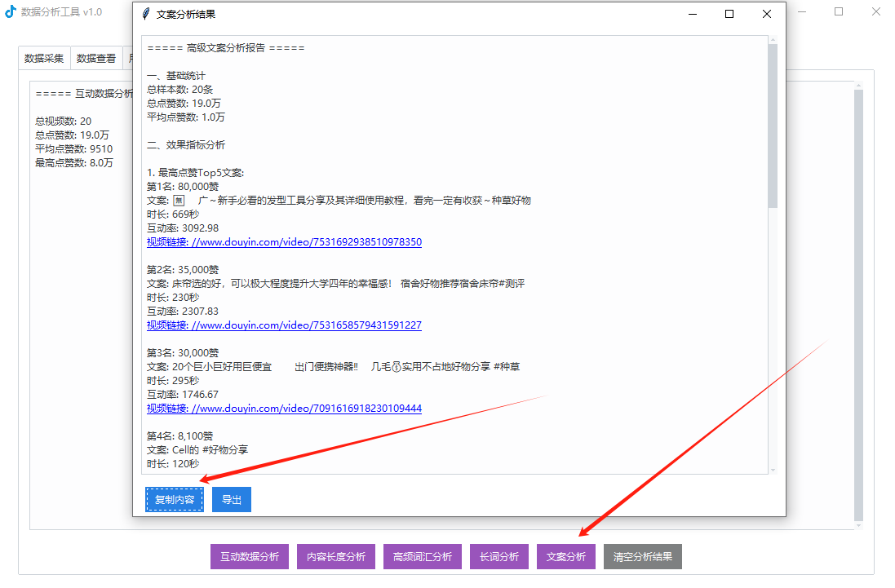This screenshot has width=895, height=588.
Task: Clear results with 清空分析结果
Action: point(643,557)
